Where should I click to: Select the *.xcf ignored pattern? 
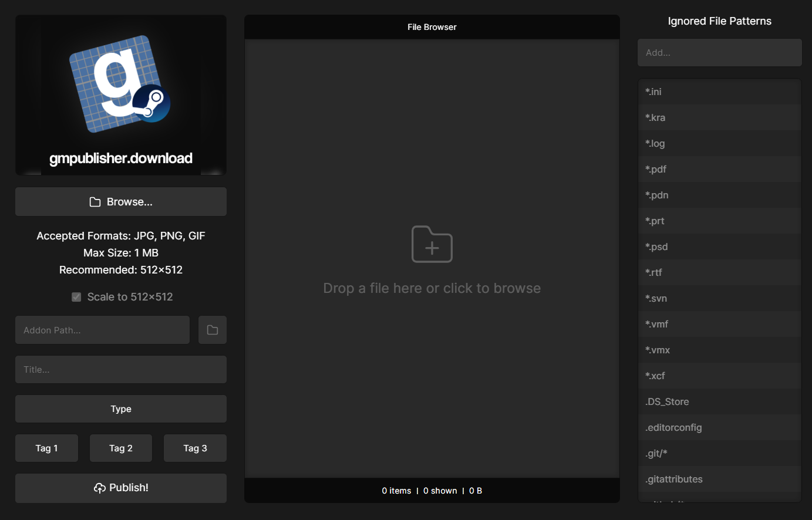point(720,376)
